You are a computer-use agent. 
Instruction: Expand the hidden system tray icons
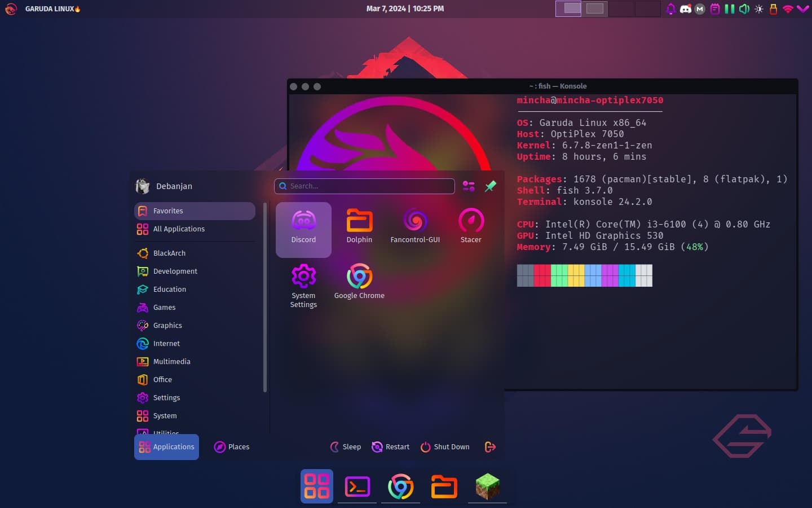tap(802, 9)
